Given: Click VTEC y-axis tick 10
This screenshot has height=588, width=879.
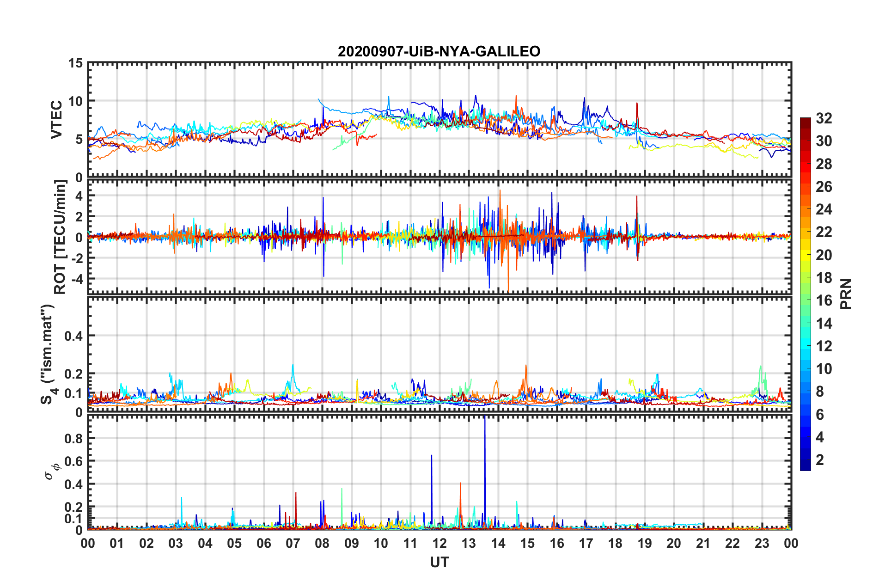Looking at the screenshot, I should 75,101.
